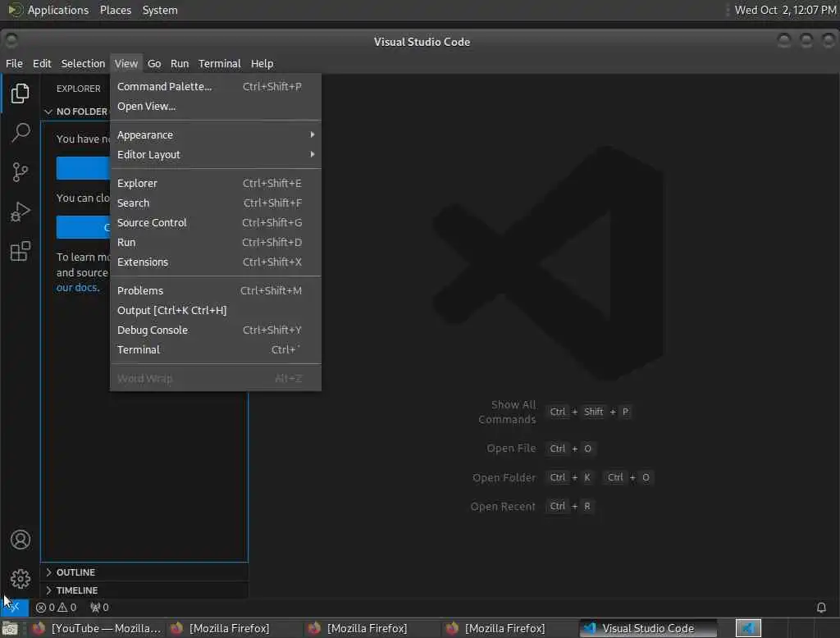The height and width of the screenshot is (638, 840).
Task: Open the notifications bell icon
Action: tap(820, 607)
